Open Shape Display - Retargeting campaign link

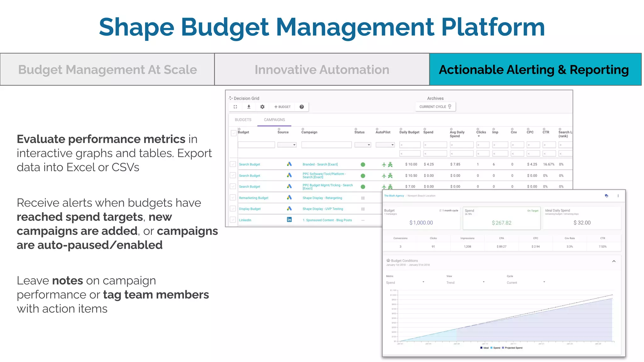322,198
